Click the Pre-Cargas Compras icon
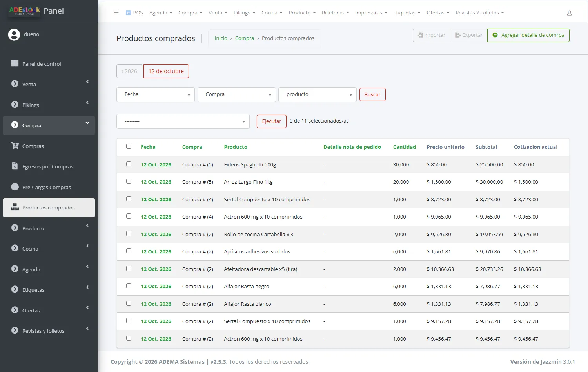 coord(15,187)
